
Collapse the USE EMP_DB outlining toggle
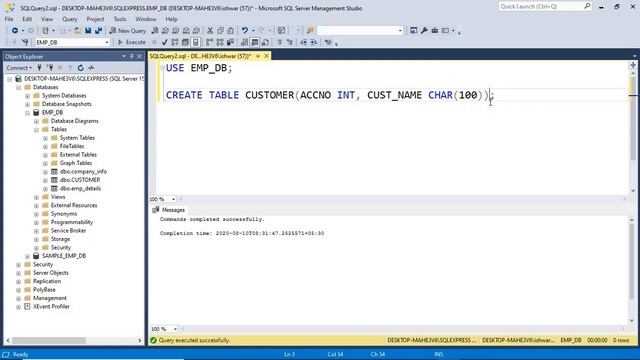162,68
